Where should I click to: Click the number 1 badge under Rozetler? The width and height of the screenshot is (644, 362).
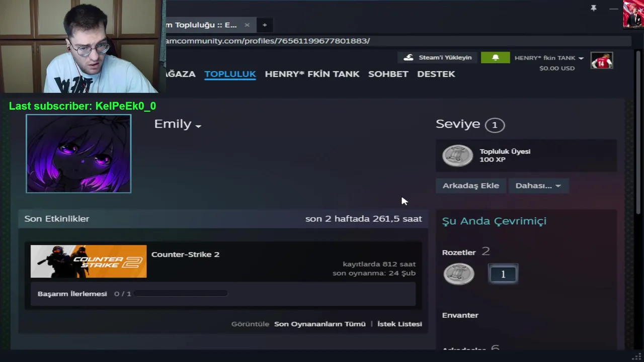[503, 274]
